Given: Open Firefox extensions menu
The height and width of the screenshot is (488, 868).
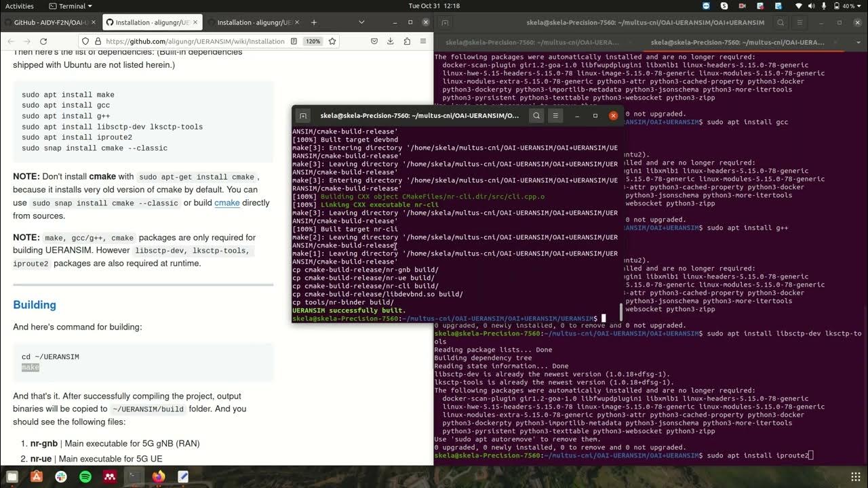Looking at the screenshot, I should click(x=407, y=41).
